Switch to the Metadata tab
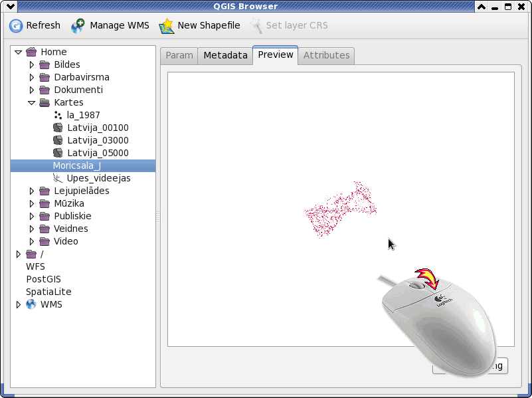 click(225, 56)
